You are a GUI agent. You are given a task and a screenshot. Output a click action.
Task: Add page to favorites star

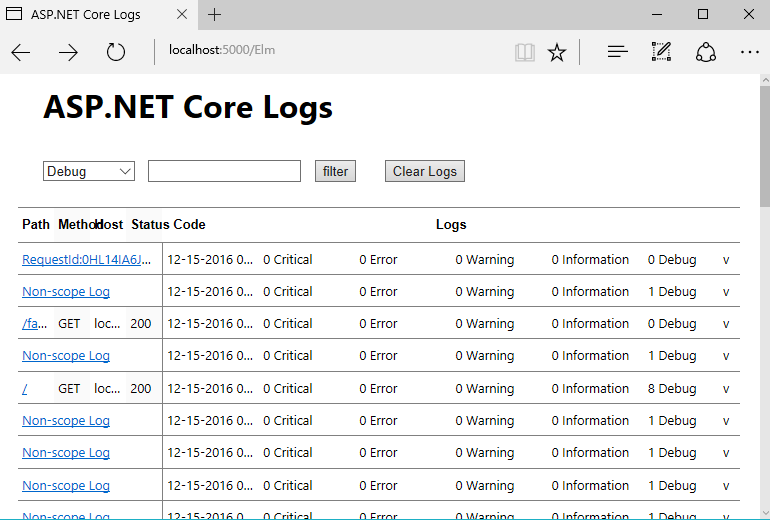pos(557,52)
